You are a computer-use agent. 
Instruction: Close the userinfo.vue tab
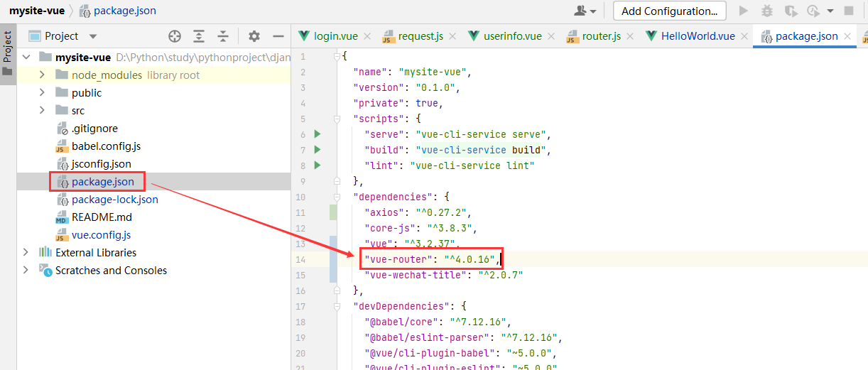click(x=551, y=36)
